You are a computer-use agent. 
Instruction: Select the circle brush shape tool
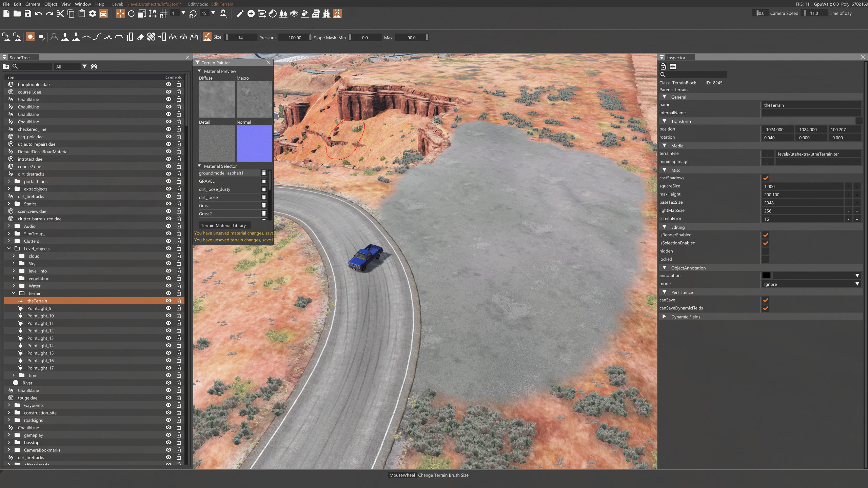click(x=31, y=37)
